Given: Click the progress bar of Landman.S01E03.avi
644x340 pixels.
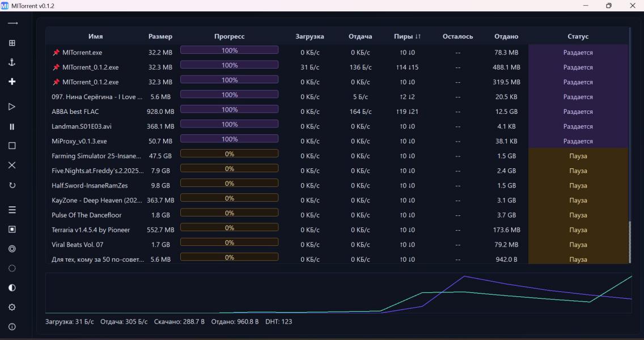Looking at the screenshot, I should 229,124.
